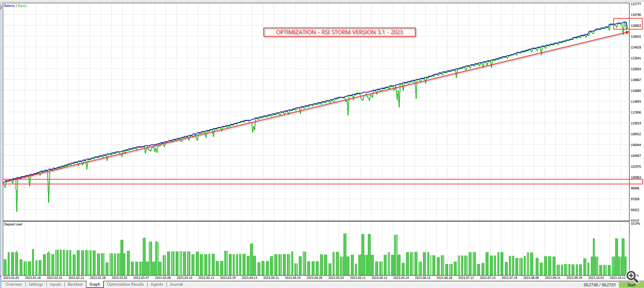
Task: Open the Inputs tab
Action: [x=55, y=284]
